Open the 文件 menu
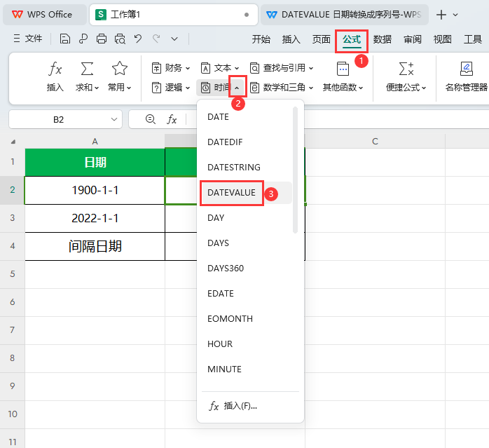This screenshot has width=489, height=448. (x=28, y=39)
